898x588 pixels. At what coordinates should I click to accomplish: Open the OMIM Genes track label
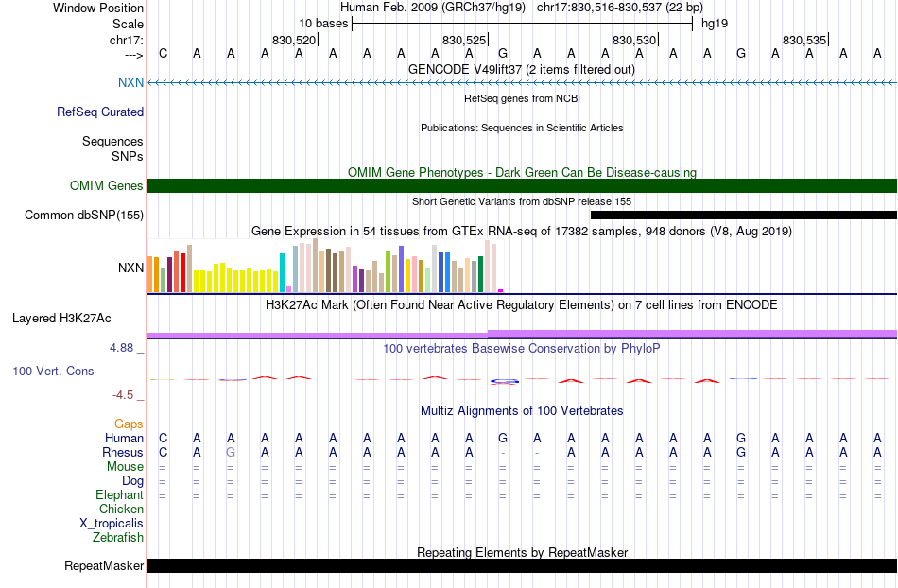coord(106,185)
